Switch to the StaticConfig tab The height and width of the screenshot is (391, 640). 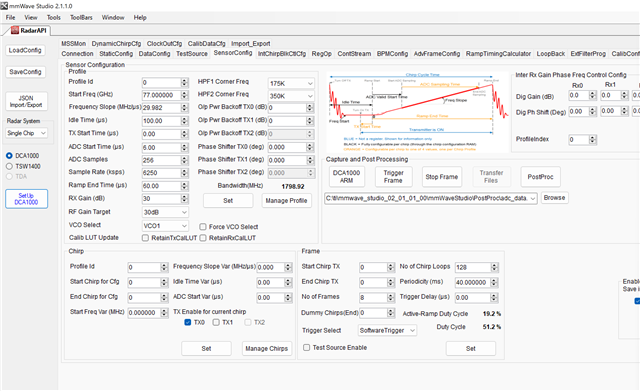click(x=116, y=53)
